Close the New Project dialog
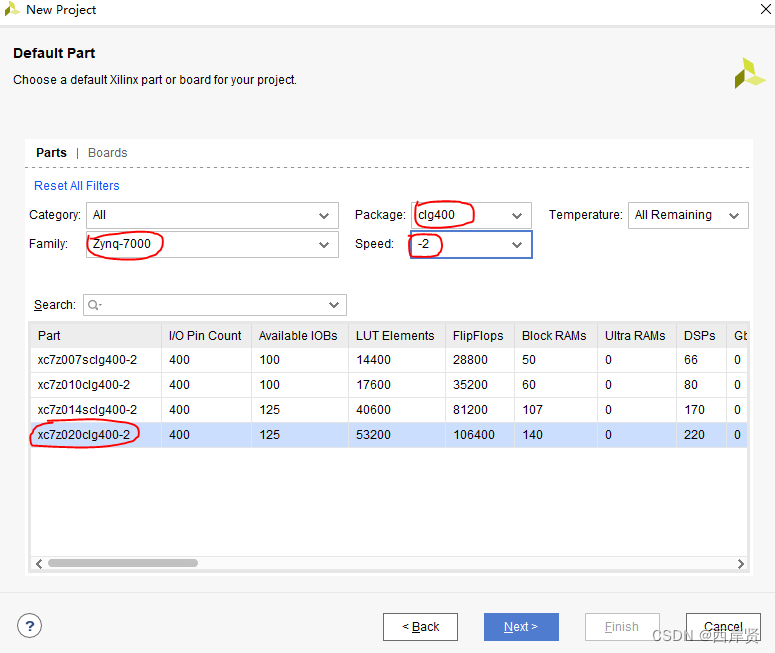Image resolution: width=775 pixels, height=653 pixels. (x=765, y=9)
